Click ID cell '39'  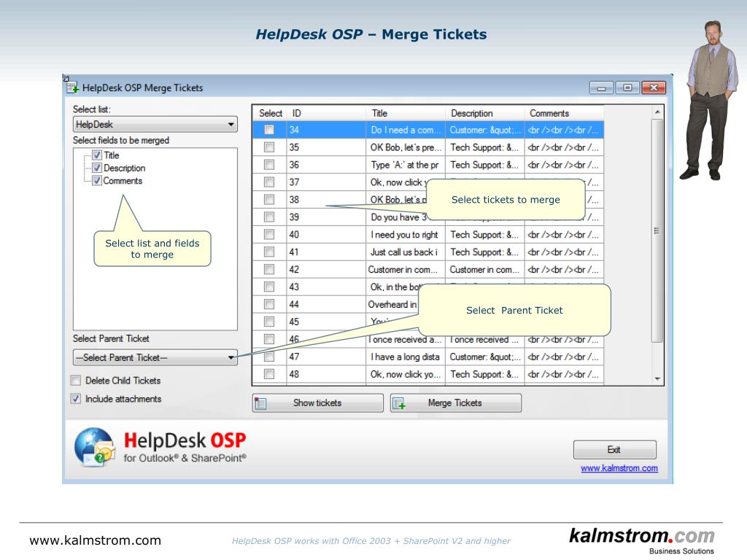pyautogui.click(x=327, y=217)
